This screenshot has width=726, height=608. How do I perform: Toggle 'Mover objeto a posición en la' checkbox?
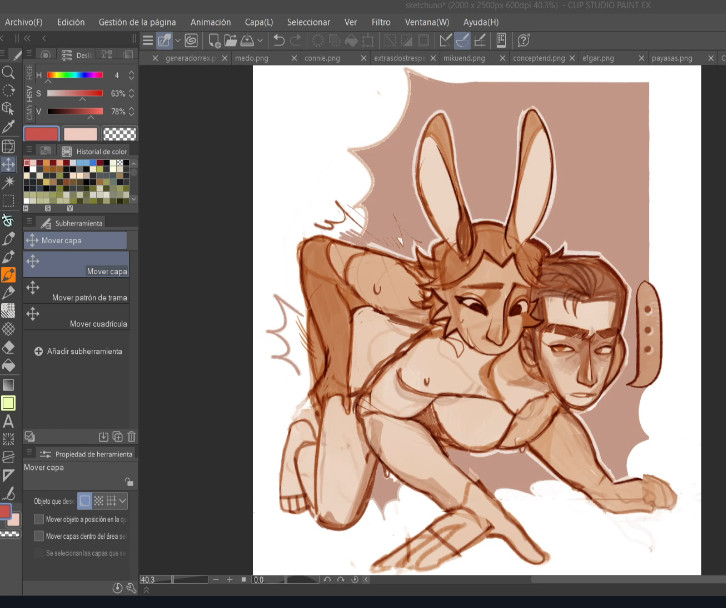39,519
